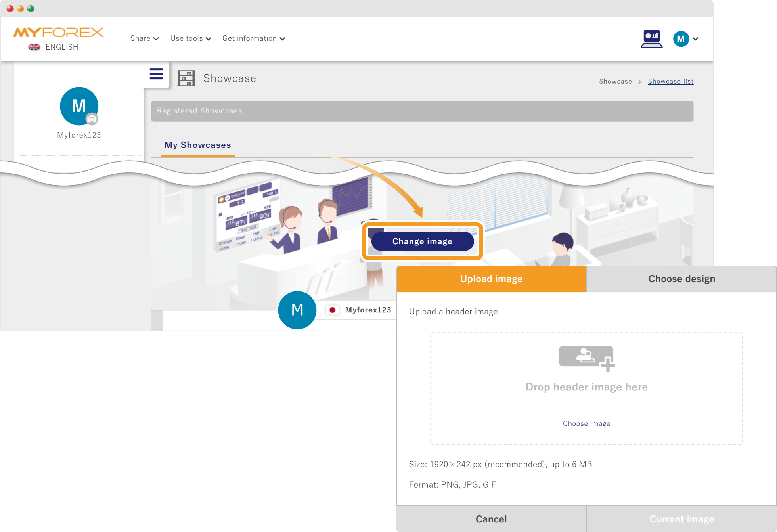Expand the Use tools dropdown
This screenshot has height=532, width=777.
pos(191,38)
